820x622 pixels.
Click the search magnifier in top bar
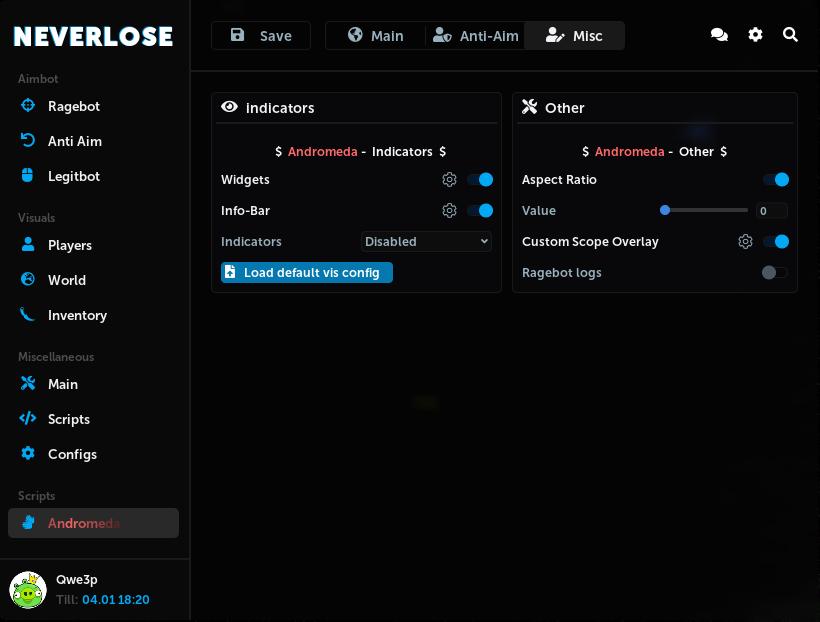tap(790, 34)
